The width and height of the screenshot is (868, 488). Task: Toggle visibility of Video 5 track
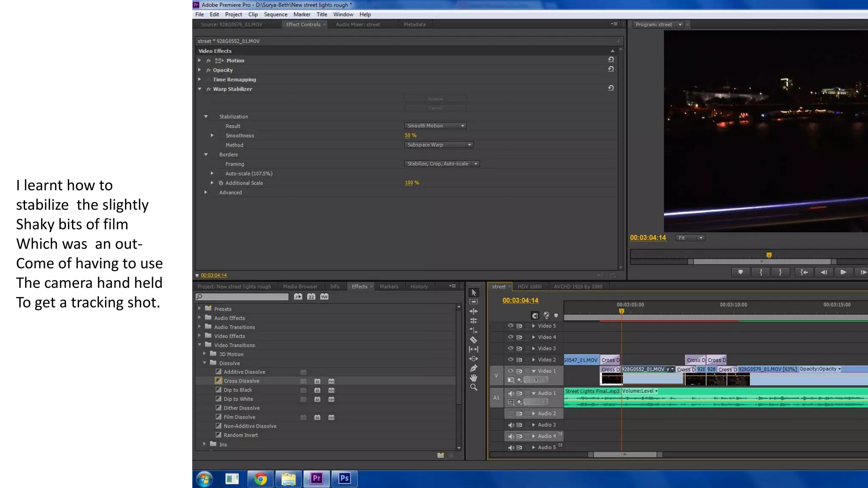[510, 326]
